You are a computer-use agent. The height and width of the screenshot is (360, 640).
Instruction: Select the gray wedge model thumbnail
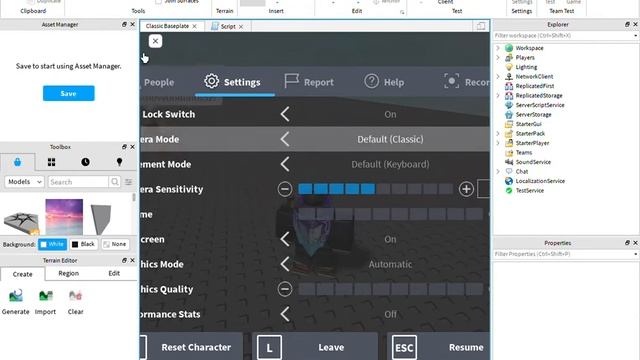coord(101,219)
